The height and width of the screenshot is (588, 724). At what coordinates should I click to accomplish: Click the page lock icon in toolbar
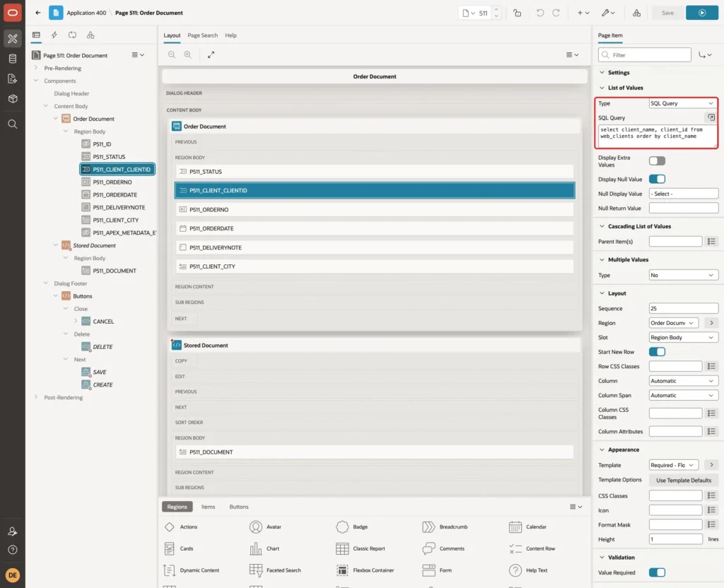[517, 13]
